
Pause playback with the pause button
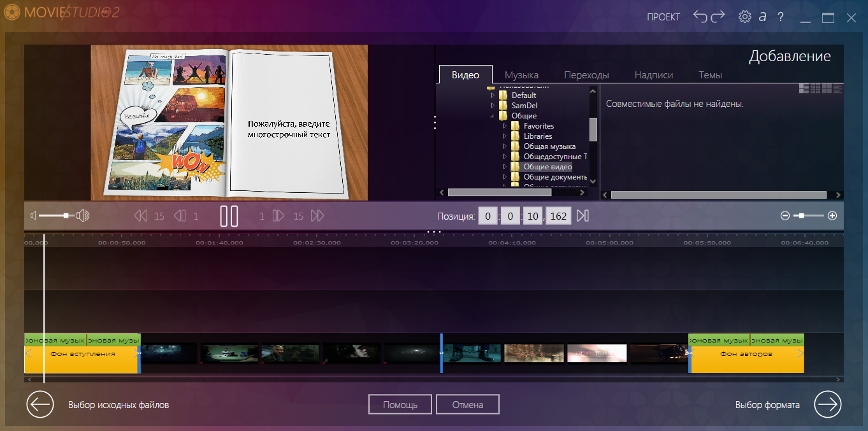(x=229, y=216)
